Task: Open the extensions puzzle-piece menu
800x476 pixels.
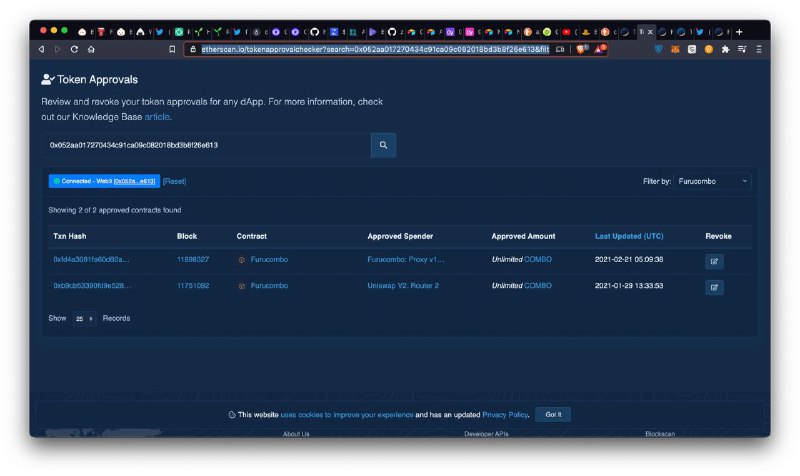Action: coord(725,49)
